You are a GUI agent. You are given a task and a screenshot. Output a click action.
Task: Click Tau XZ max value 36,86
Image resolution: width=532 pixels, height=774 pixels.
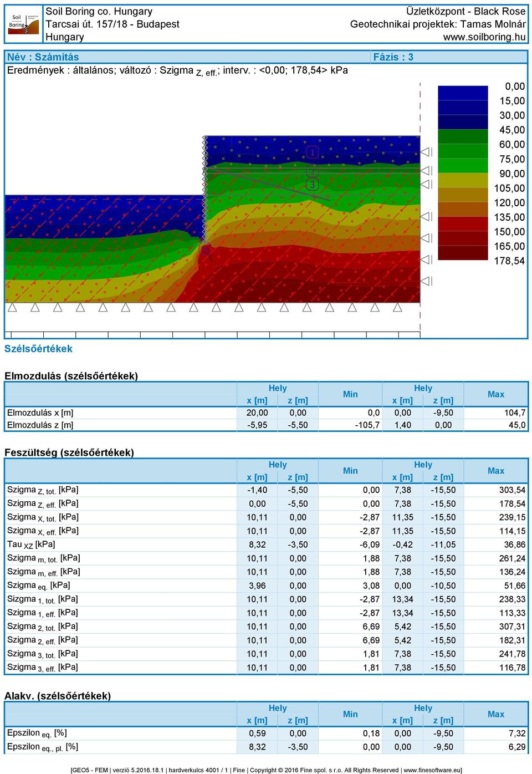514,545
